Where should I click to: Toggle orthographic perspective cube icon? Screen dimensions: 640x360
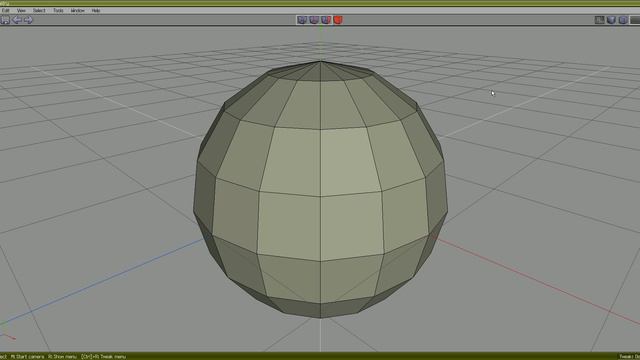coord(623,20)
